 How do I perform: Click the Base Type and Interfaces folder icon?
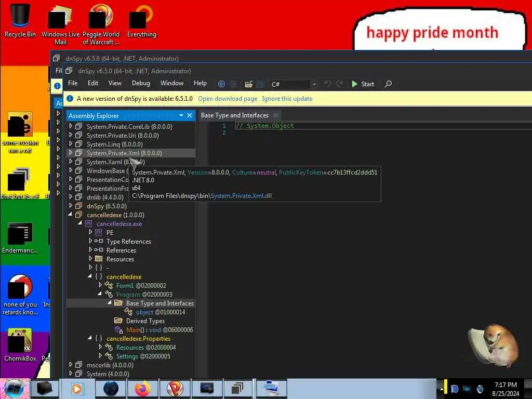pos(118,303)
